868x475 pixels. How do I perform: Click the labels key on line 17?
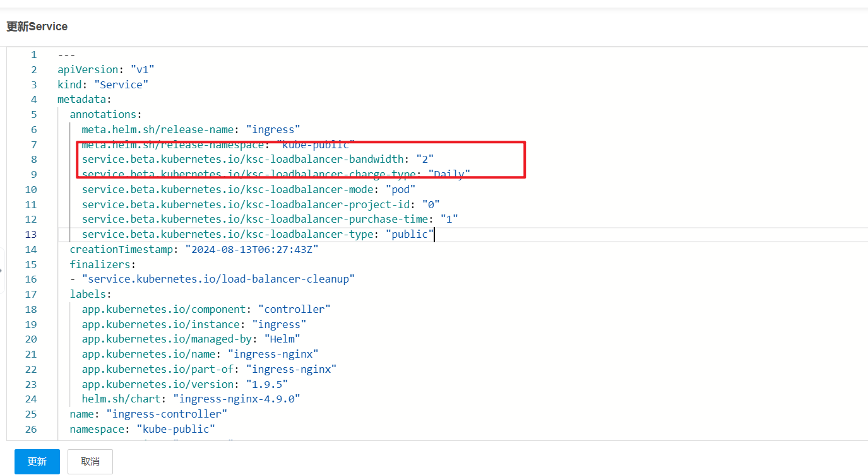click(x=90, y=295)
